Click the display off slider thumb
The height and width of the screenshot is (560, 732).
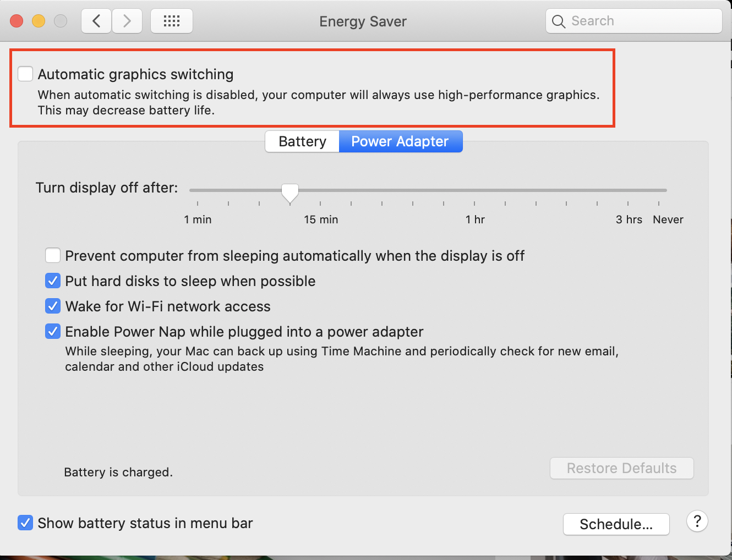[290, 193]
